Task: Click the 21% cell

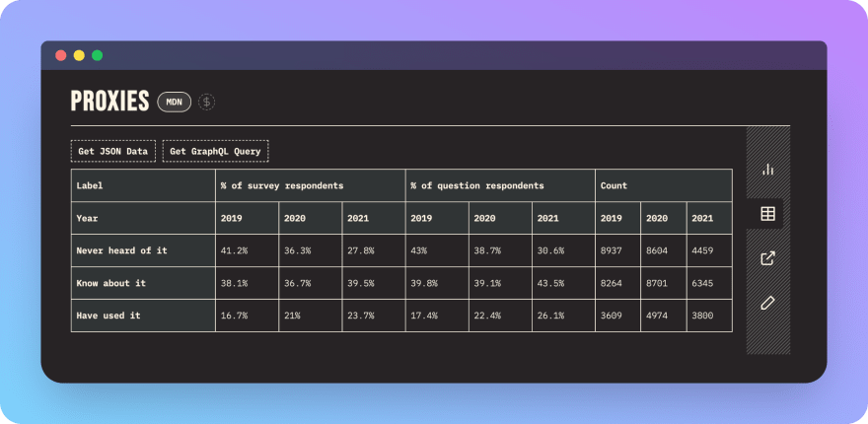Action: tap(311, 316)
